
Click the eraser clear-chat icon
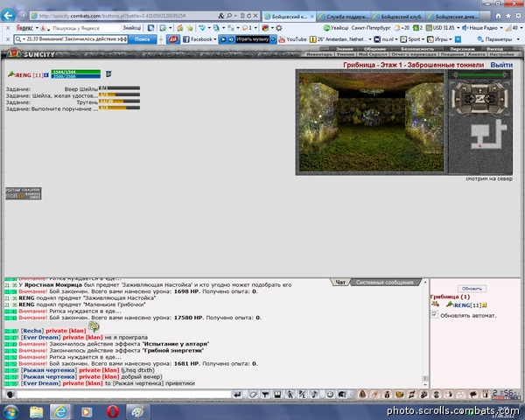click(x=253, y=395)
